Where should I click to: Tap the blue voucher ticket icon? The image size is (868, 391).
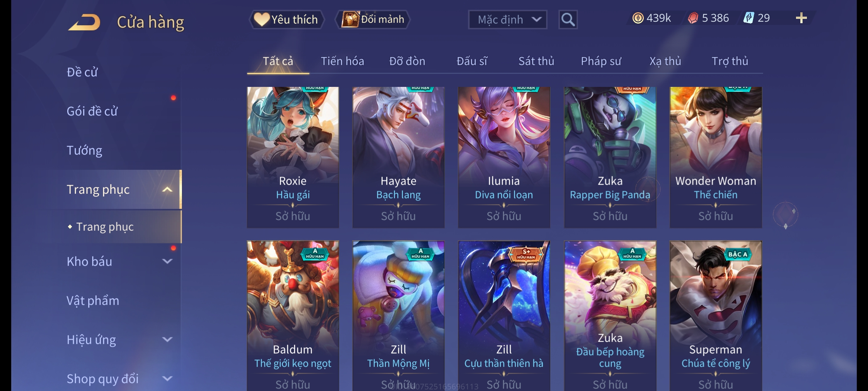(749, 18)
